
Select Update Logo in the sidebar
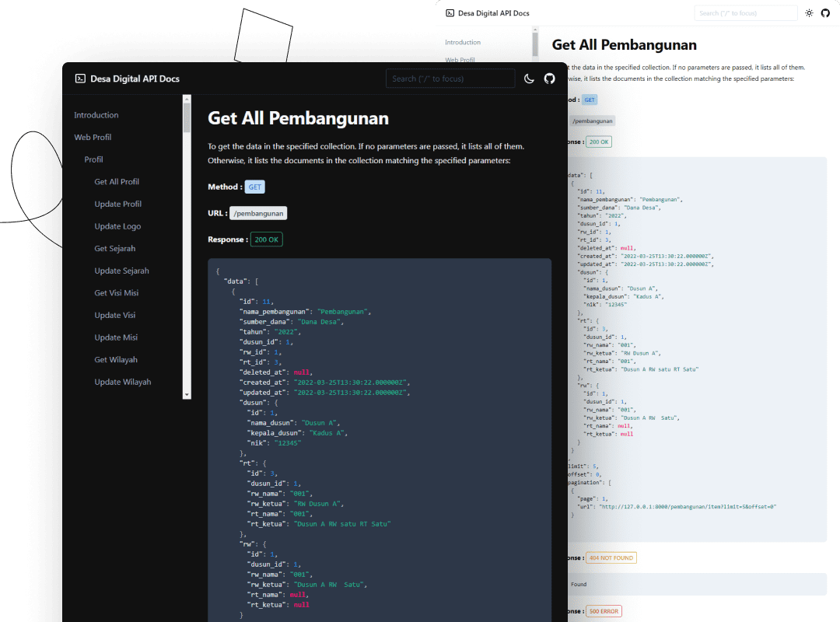117,226
